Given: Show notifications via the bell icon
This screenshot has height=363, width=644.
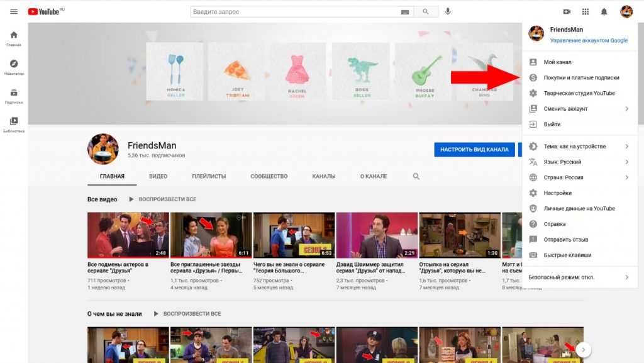Looking at the screenshot, I should (x=604, y=11).
